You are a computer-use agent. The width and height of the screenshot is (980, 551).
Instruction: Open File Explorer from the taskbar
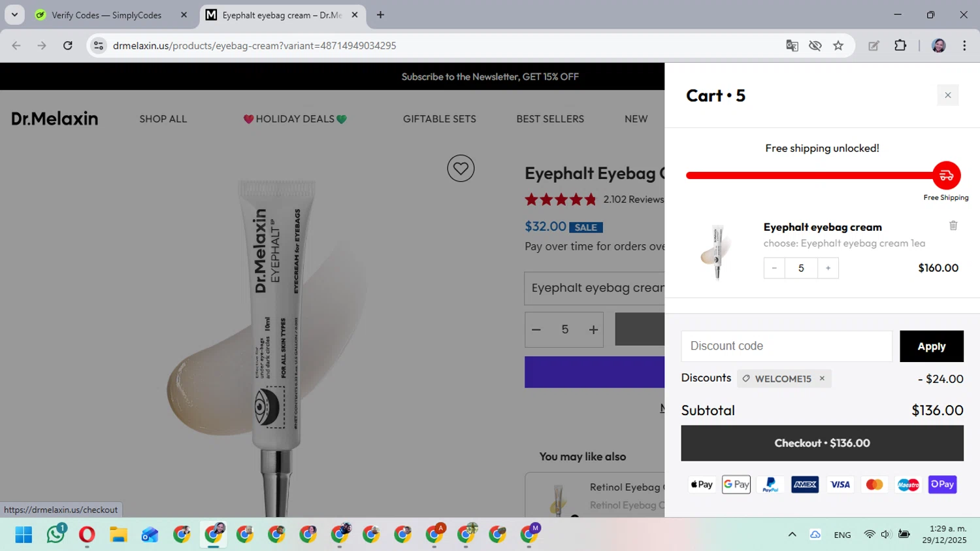(x=118, y=535)
